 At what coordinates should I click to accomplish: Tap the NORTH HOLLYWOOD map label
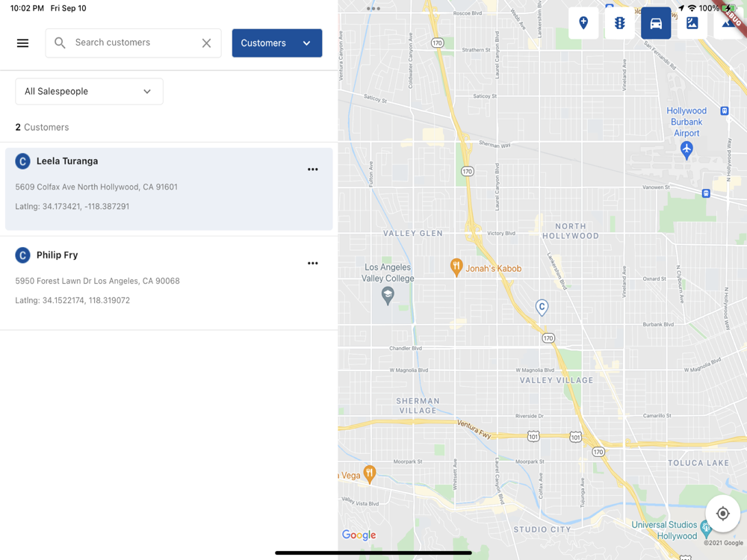pos(570,231)
